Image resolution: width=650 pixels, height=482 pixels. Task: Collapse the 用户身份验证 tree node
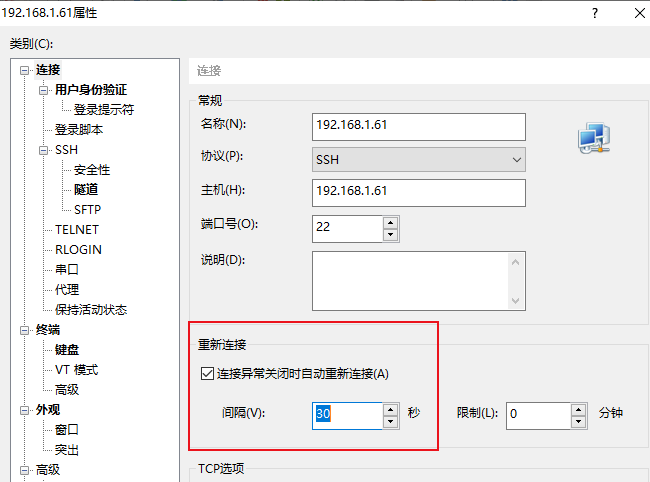click(x=44, y=90)
